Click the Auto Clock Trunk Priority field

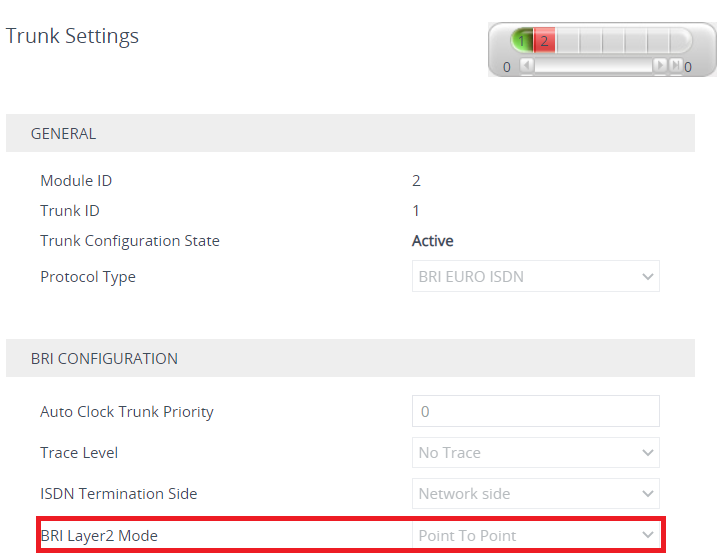point(535,412)
